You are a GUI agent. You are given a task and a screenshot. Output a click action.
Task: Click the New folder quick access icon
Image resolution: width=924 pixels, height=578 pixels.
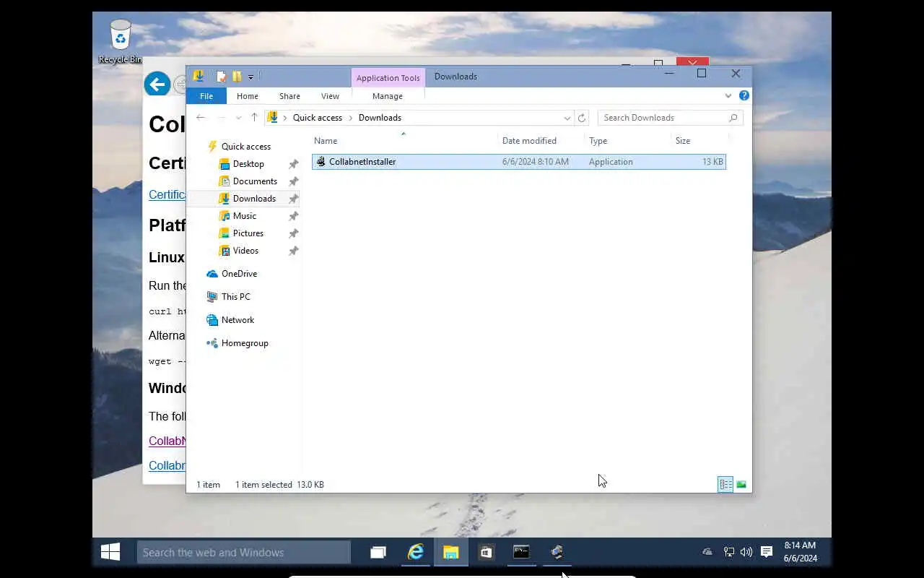(x=236, y=77)
